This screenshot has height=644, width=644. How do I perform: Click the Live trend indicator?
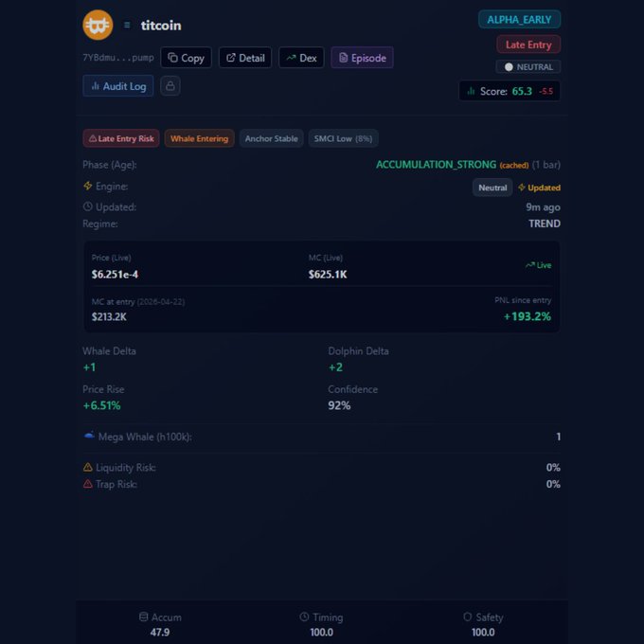(x=539, y=265)
